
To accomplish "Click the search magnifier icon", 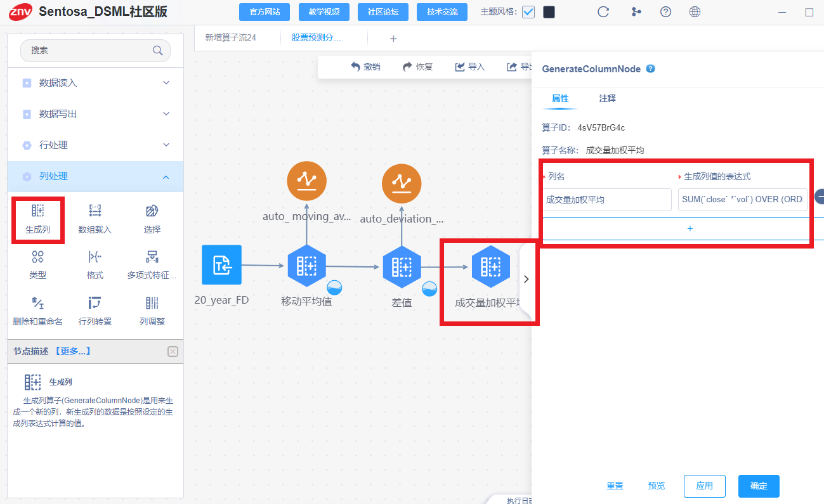I will click(x=157, y=51).
